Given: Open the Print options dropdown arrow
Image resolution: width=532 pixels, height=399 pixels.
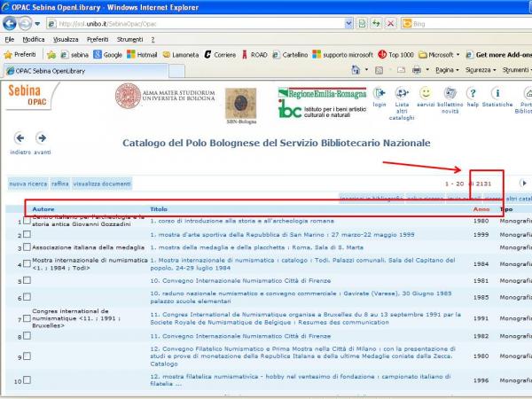Looking at the screenshot, I should coord(427,70).
